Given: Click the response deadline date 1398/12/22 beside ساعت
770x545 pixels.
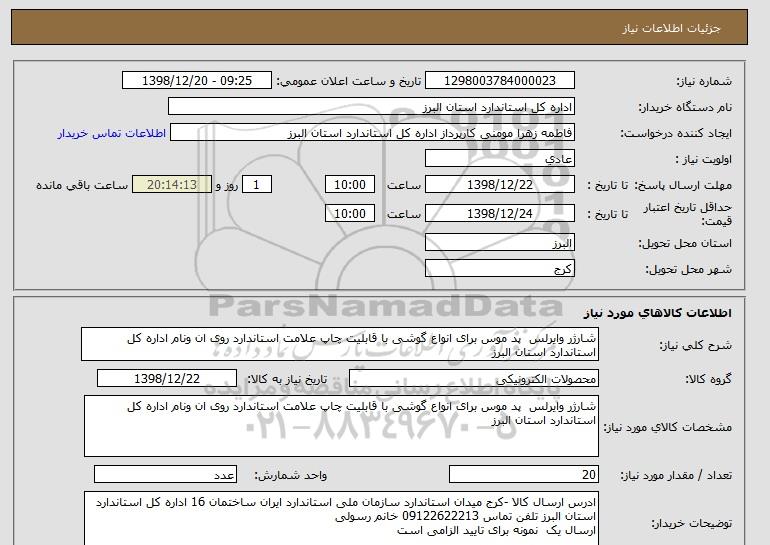Looking at the screenshot, I should tap(499, 185).
